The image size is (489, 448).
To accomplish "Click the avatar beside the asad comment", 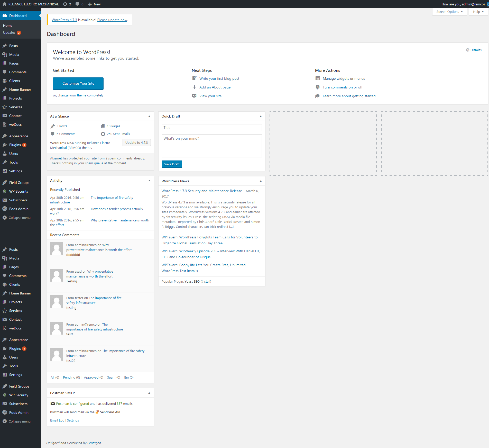I will (57, 275).
